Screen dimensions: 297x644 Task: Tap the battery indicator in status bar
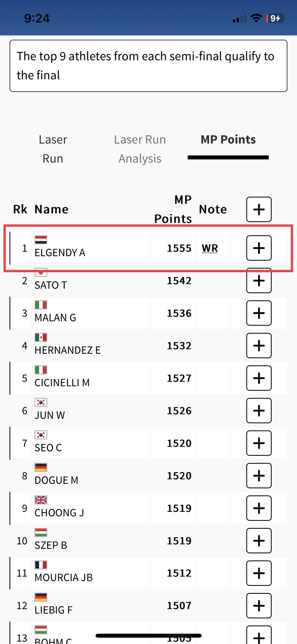(x=275, y=18)
